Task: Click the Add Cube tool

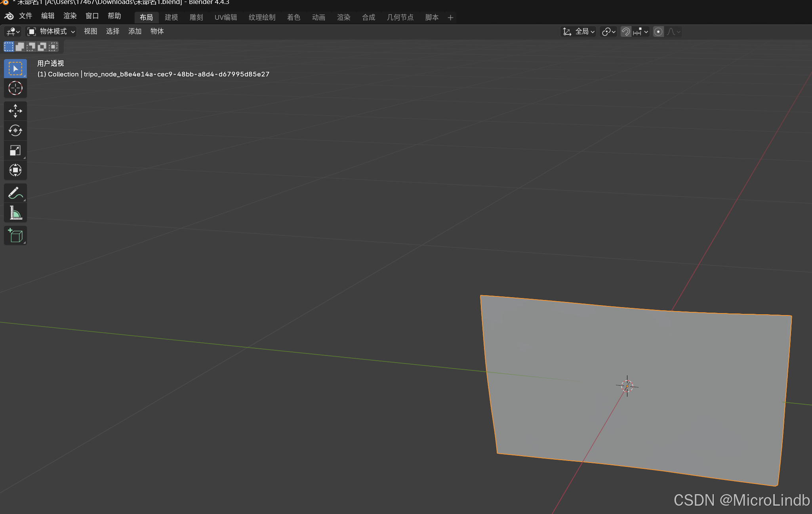Action: [x=15, y=236]
